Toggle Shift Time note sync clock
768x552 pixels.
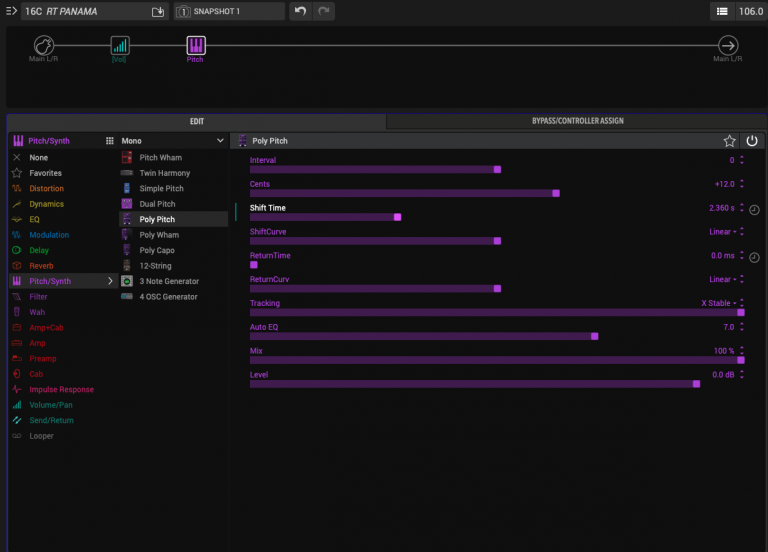(x=754, y=209)
